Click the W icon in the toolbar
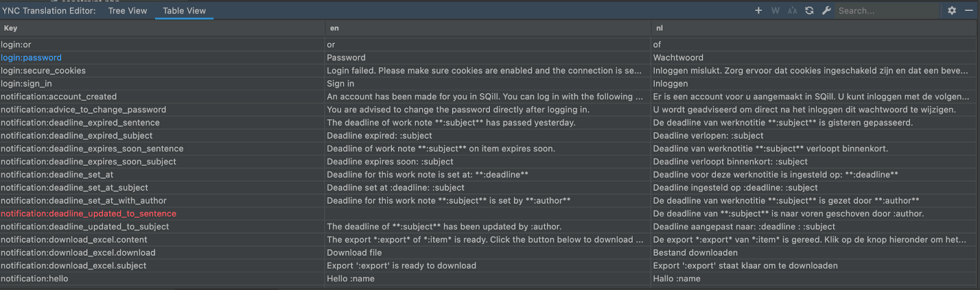 pos(775,10)
